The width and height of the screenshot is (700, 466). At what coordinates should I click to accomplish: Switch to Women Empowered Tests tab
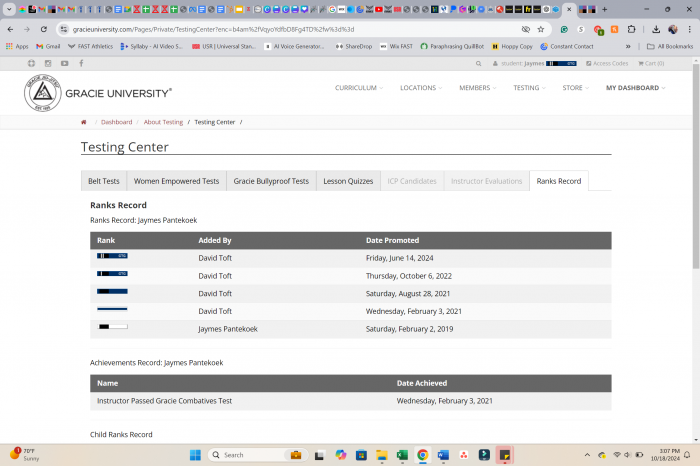click(x=176, y=181)
